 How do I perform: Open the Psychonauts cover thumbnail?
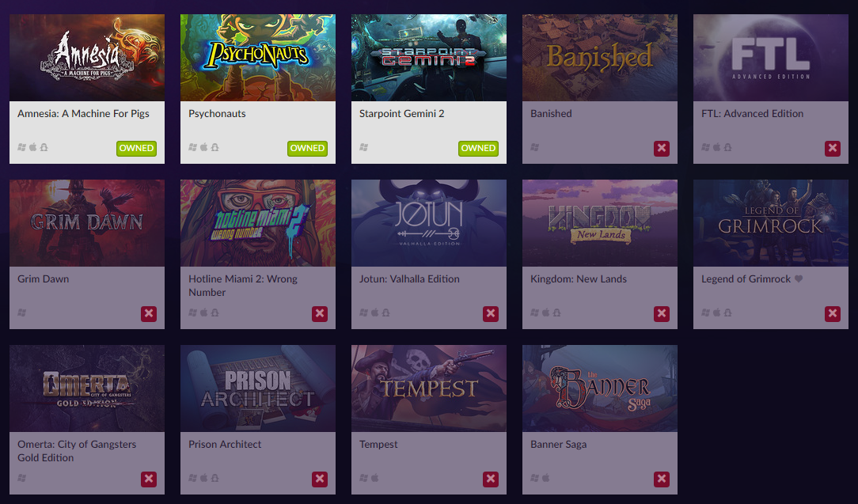(258, 58)
